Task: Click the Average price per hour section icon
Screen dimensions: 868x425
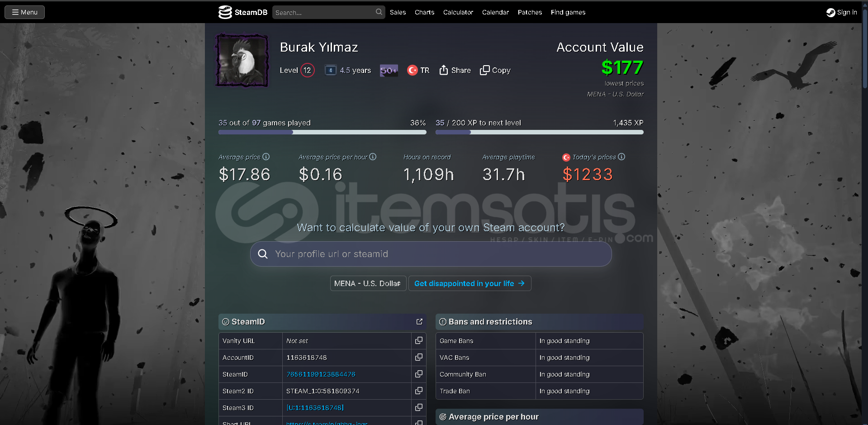Action: (x=443, y=417)
